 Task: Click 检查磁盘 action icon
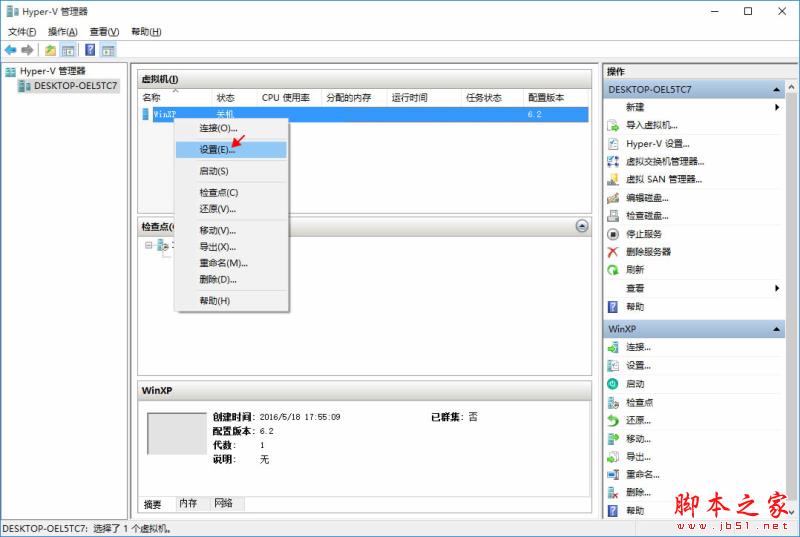click(x=613, y=216)
